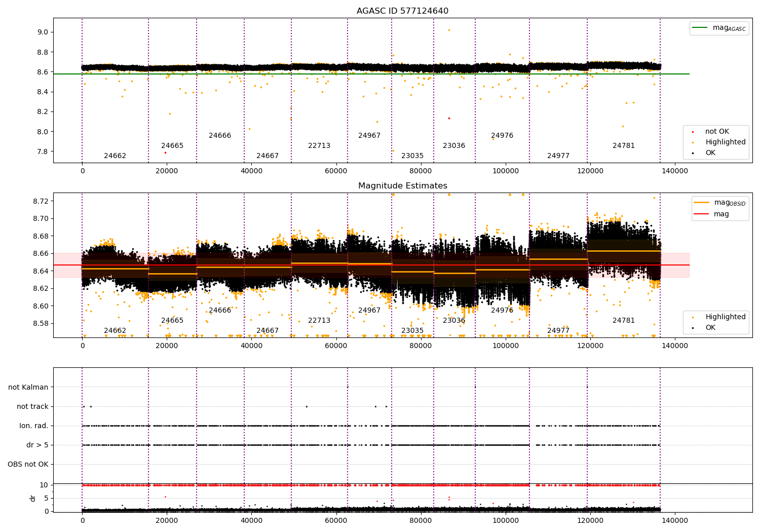The width and height of the screenshot is (760, 532).
Task: Click the '8.2' y-axis tick label
Action: (x=43, y=112)
